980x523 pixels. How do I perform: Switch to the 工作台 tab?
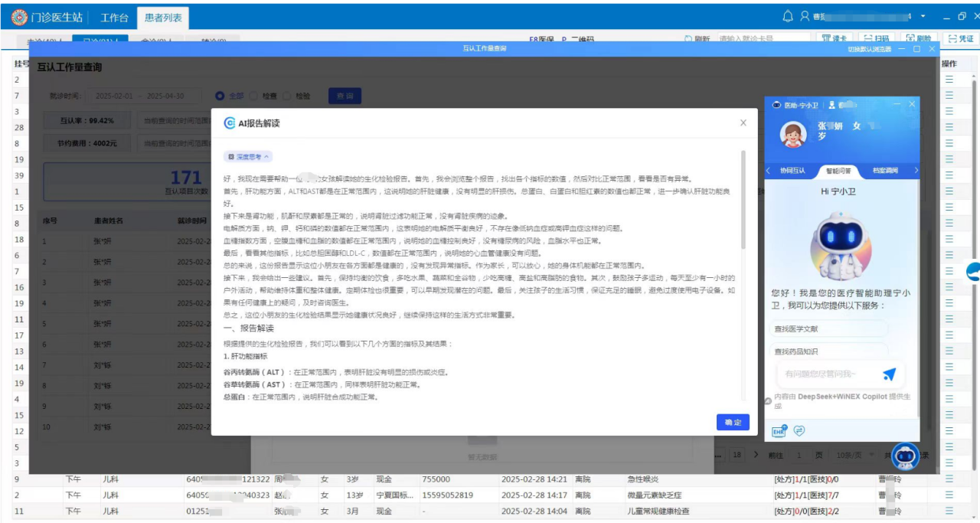click(114, 17)
